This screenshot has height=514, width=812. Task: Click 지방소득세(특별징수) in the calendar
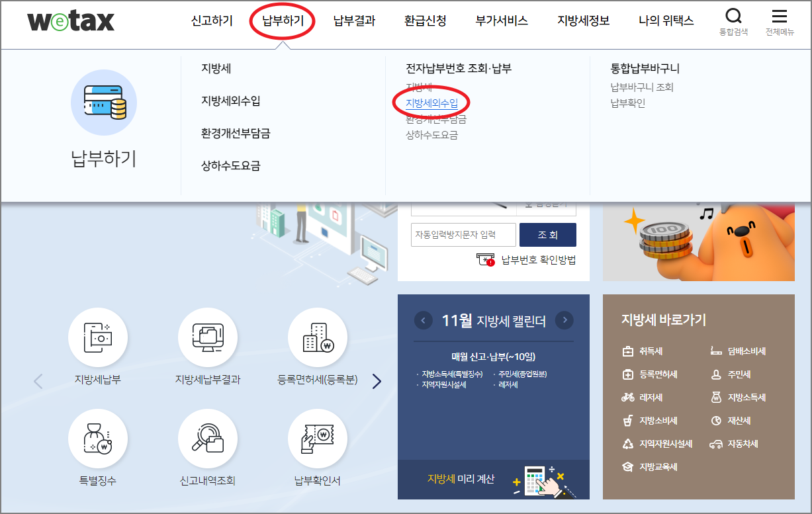click(452, 374)
